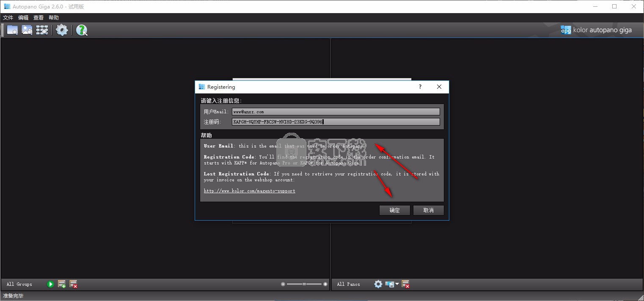Viewport: 644px width, 301px height.
Task: Click the remove panos icon with red X
Action: 405,284
